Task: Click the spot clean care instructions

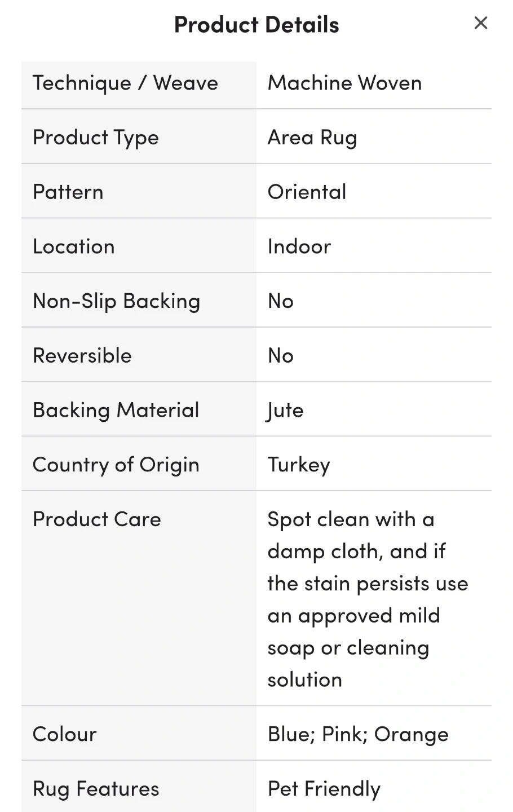Action: click(368, 599)
